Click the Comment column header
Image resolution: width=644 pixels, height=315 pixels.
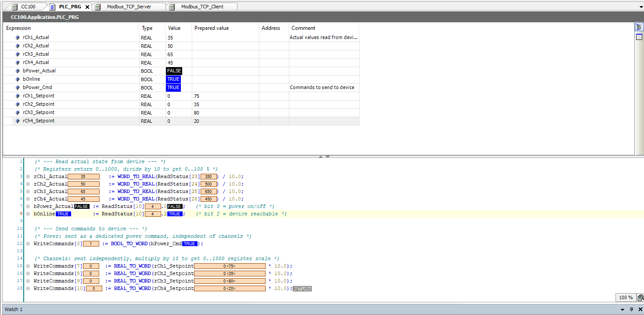[x=324, y=28]
